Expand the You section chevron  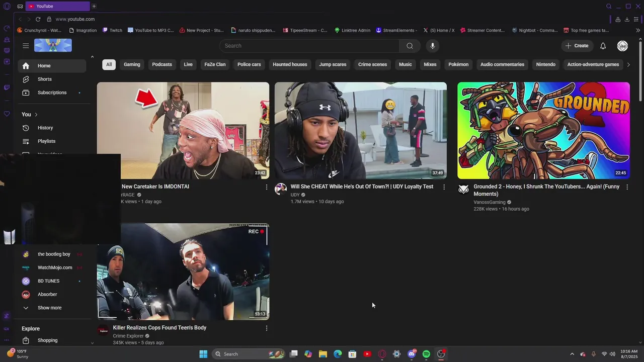tap(36, 115)
